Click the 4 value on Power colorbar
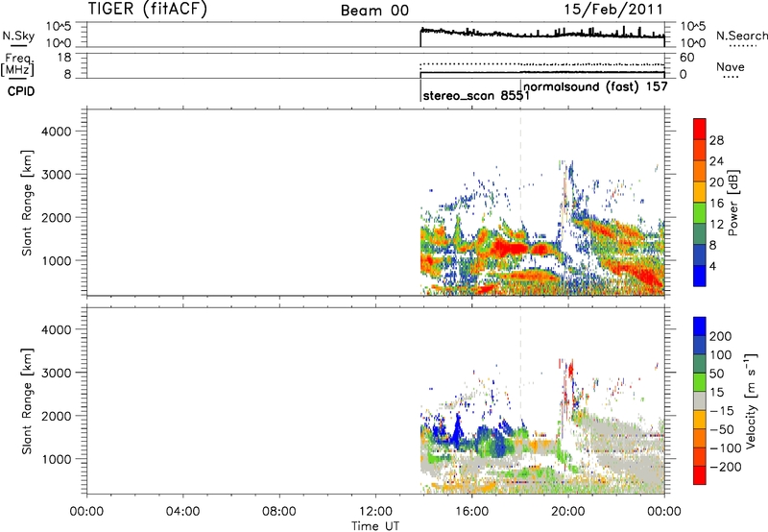This screenshot has width=768, height=532. pyautogui.click(x=712, y=266)
